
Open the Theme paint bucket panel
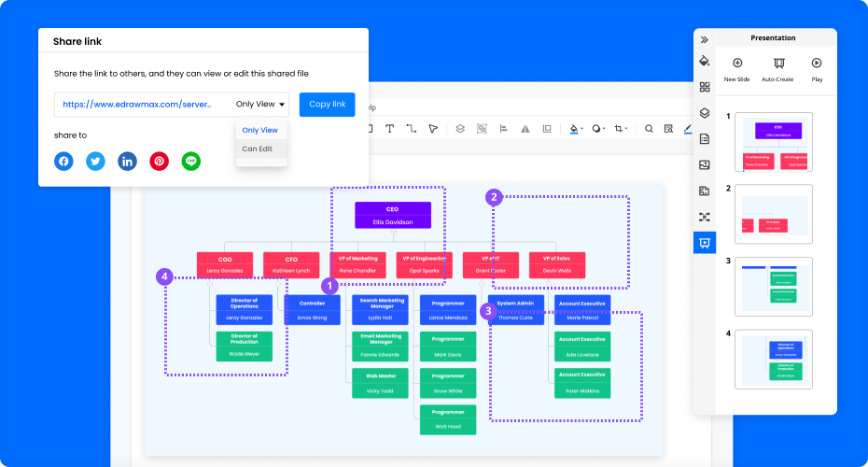[705, 62]
